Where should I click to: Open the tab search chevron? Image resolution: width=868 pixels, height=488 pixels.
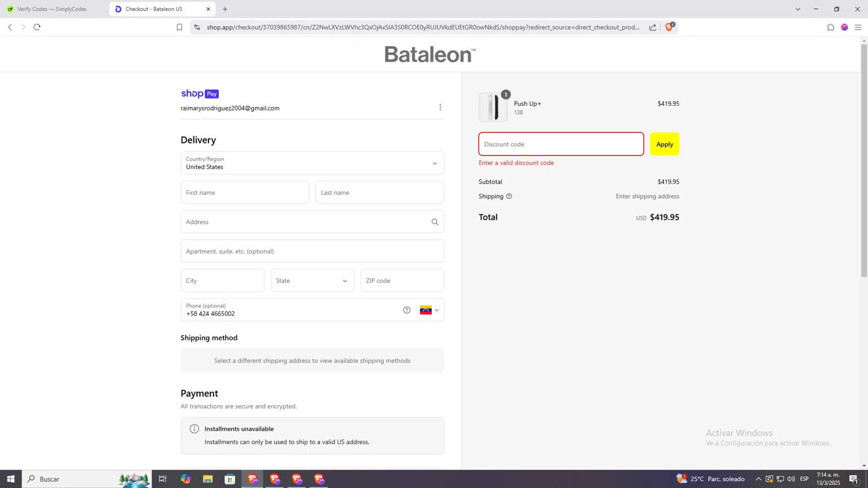797,9
